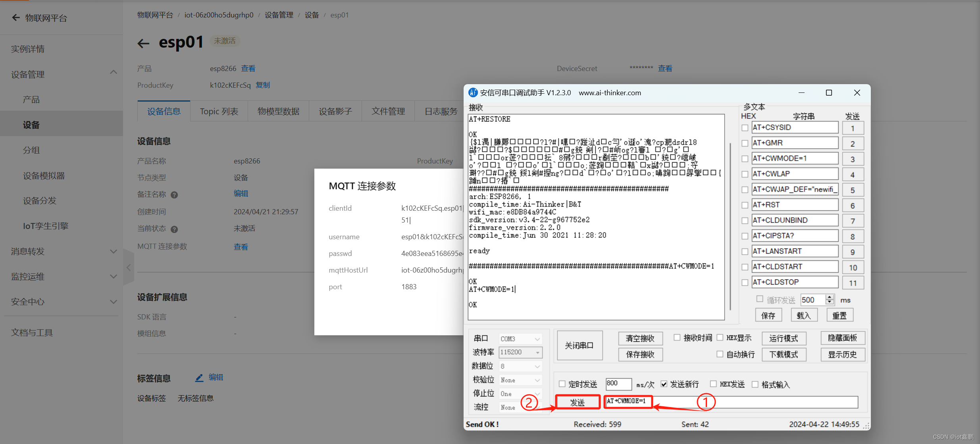
Task: Check the HEX box for AT+RST row
Action: coord(745,205)
